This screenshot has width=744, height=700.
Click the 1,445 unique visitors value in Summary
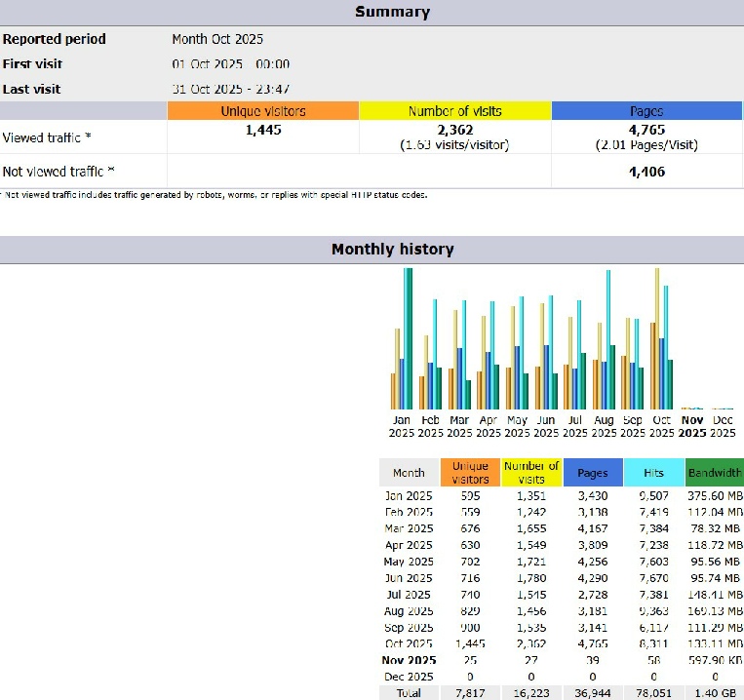(262, 130)
